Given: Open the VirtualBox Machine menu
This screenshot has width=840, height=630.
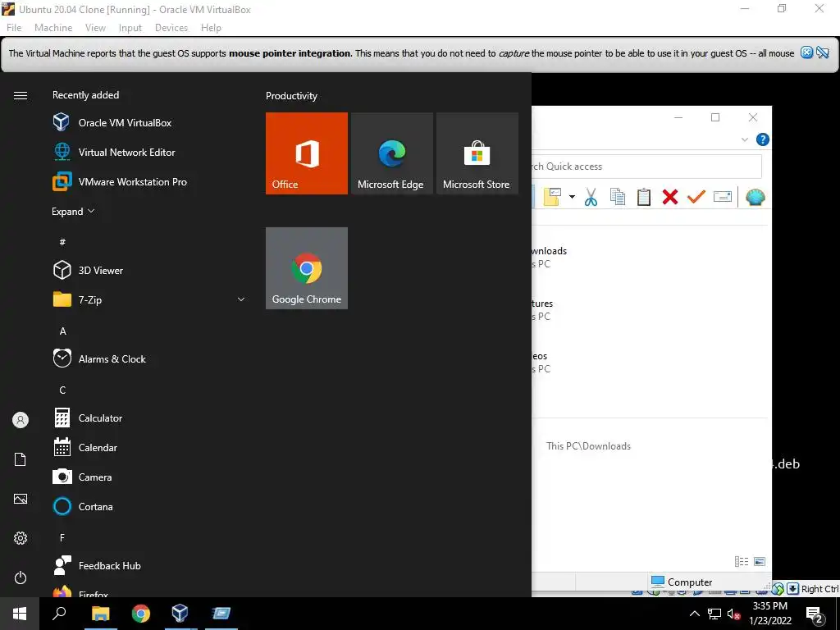Looking at the screenshot, I should (53, 28).
